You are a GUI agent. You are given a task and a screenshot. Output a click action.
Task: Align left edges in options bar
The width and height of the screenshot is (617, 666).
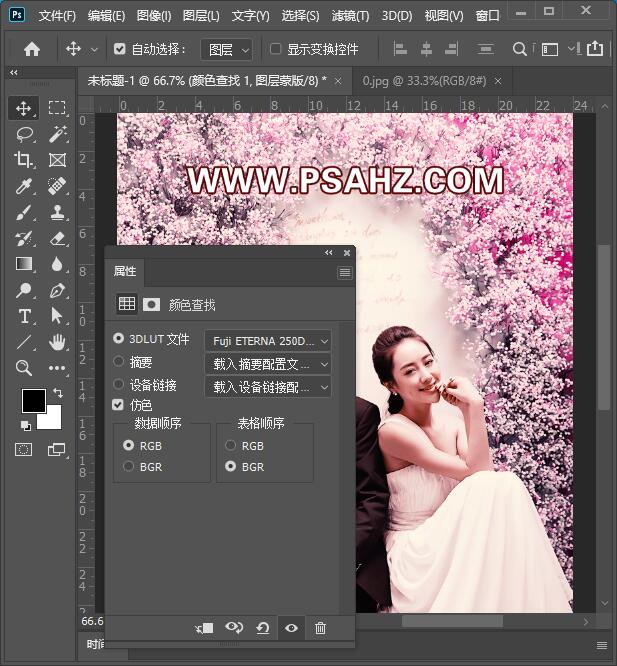400,49
